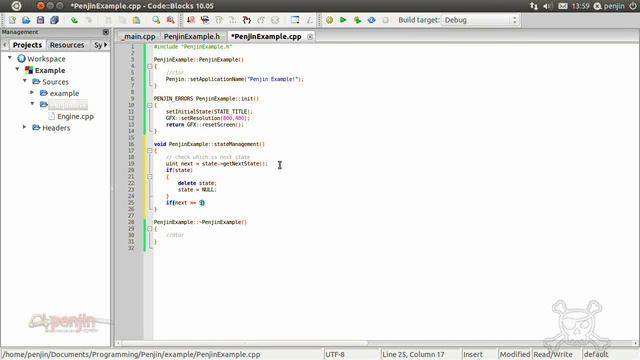Click the Build gear icon

(x=329, y=20)
